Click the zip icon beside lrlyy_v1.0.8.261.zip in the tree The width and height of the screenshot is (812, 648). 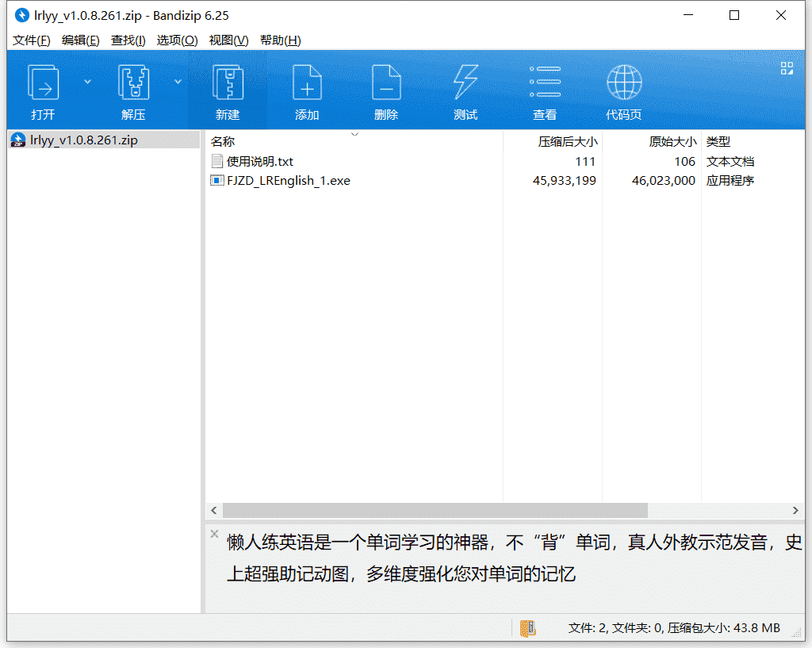pyautogui.click(x=18, y=140)
